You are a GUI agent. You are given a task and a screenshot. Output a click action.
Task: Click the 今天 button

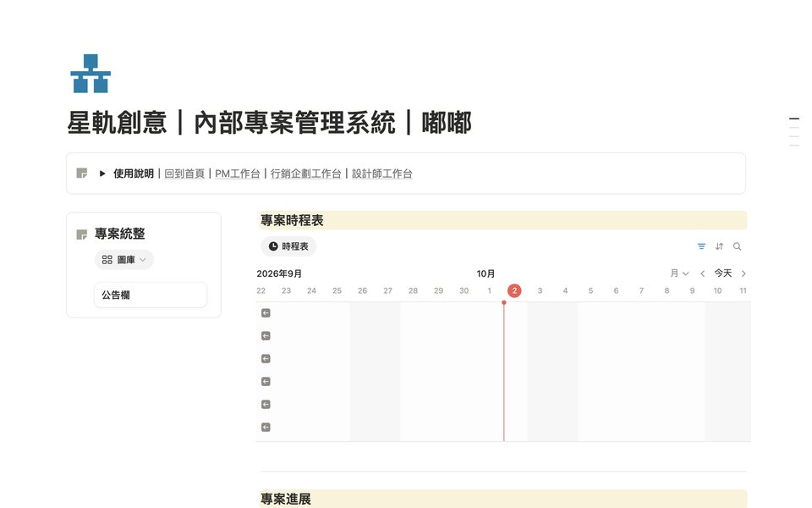point(723,273)
